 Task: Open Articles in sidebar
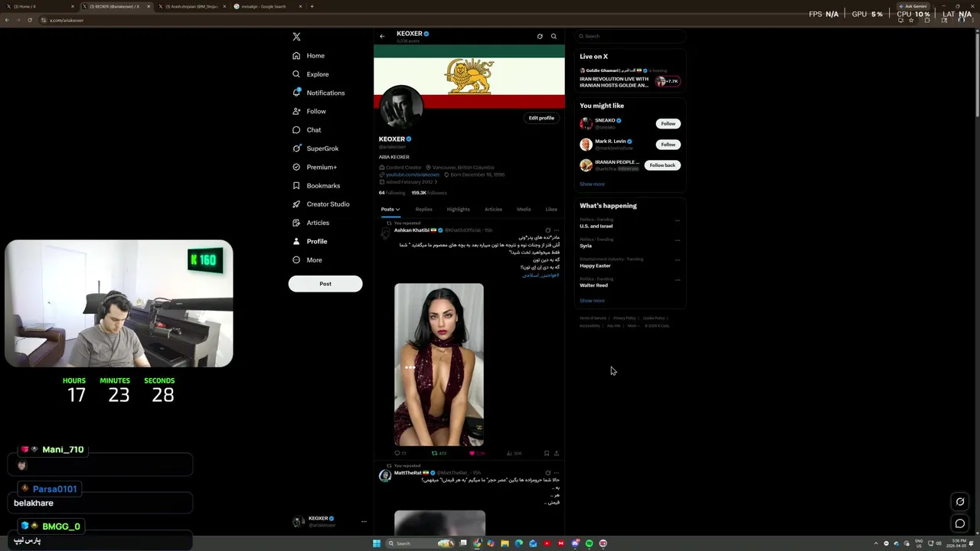311,223
